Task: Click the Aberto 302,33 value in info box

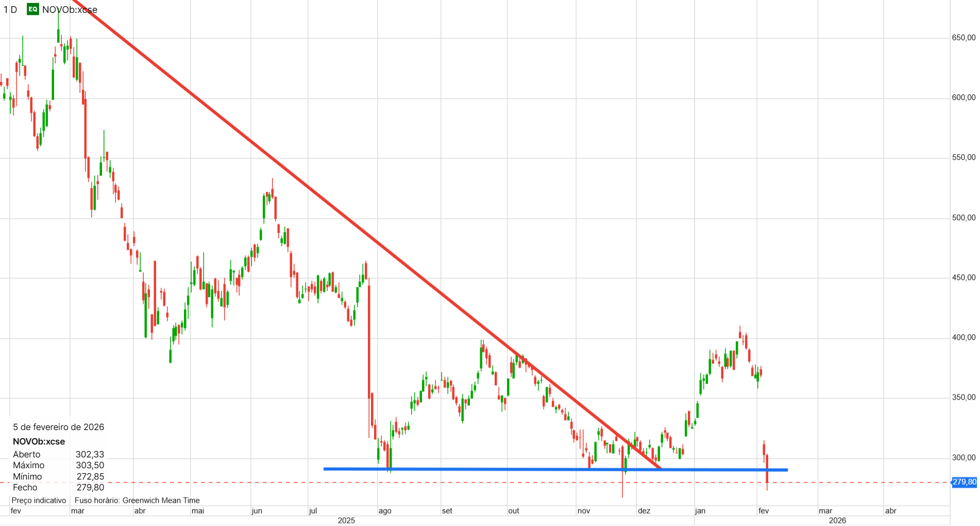Action: 90,454
